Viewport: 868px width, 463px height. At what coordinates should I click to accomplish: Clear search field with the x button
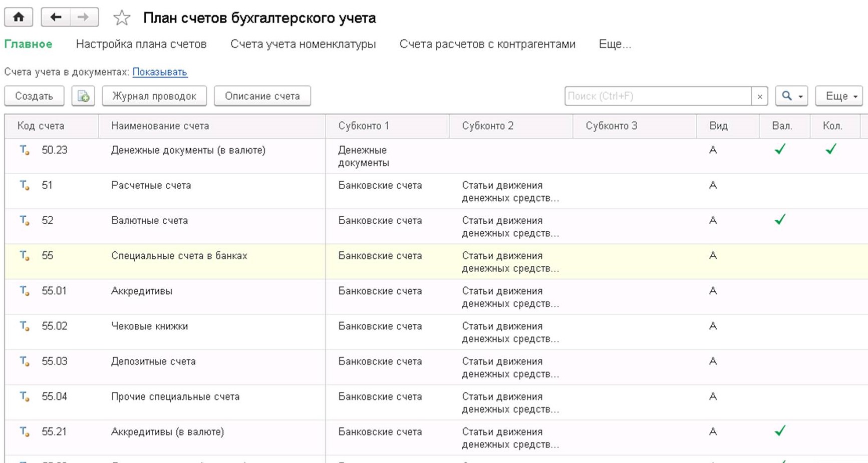(759, 96)
